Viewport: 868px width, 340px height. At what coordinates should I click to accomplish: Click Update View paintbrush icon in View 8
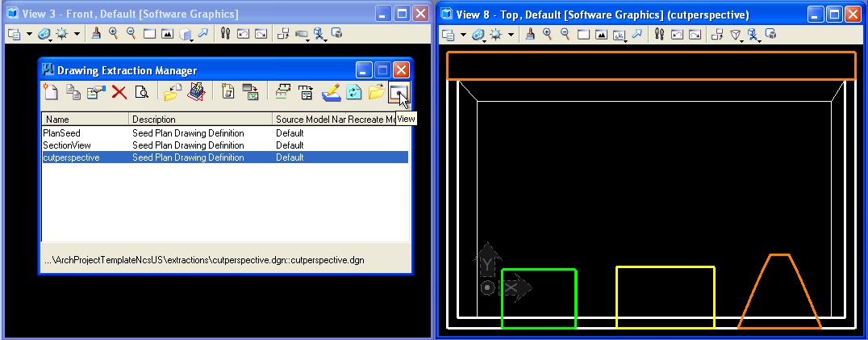click(x=530, y=35)
